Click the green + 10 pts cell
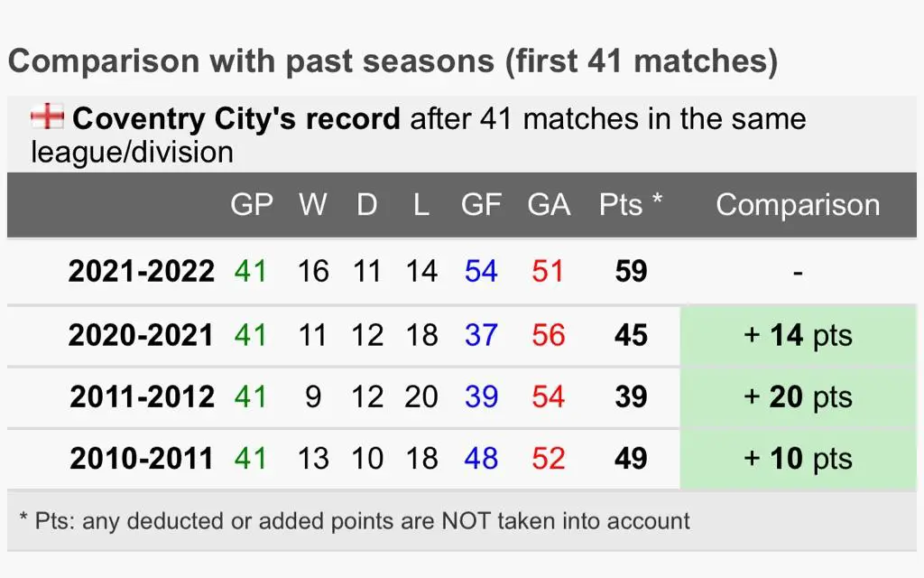The height and width of the screenshot is (578, 924). point(798,458)
